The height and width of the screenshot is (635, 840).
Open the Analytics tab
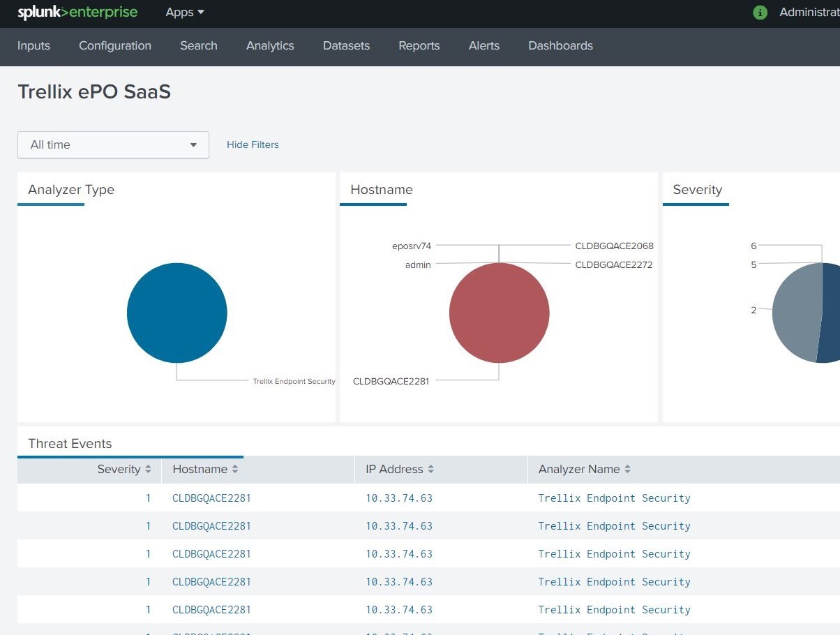pos(270,46)
